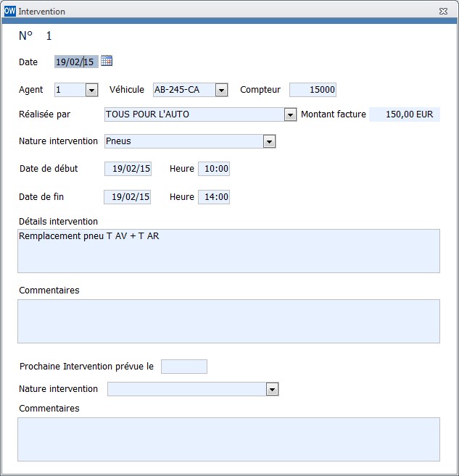Click the Réalisée par label
This screenshot has width=459, height=476.
pos(45,114)
